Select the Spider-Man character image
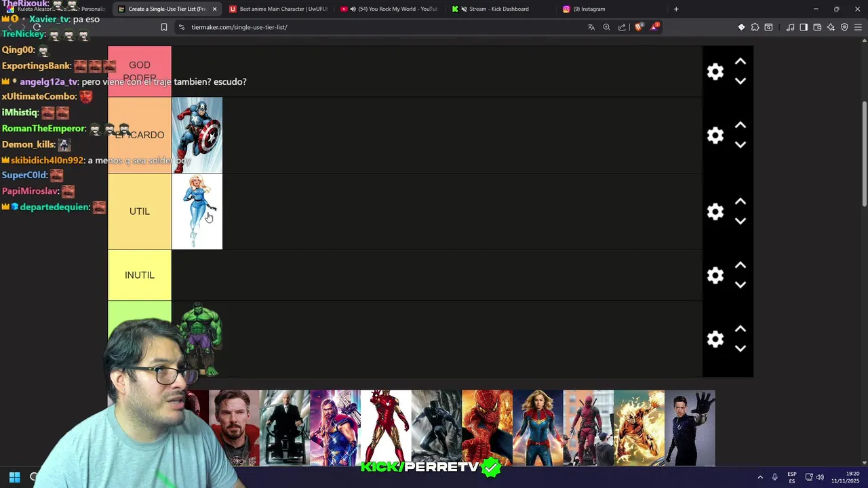The image size is (868, 488). 487,428
